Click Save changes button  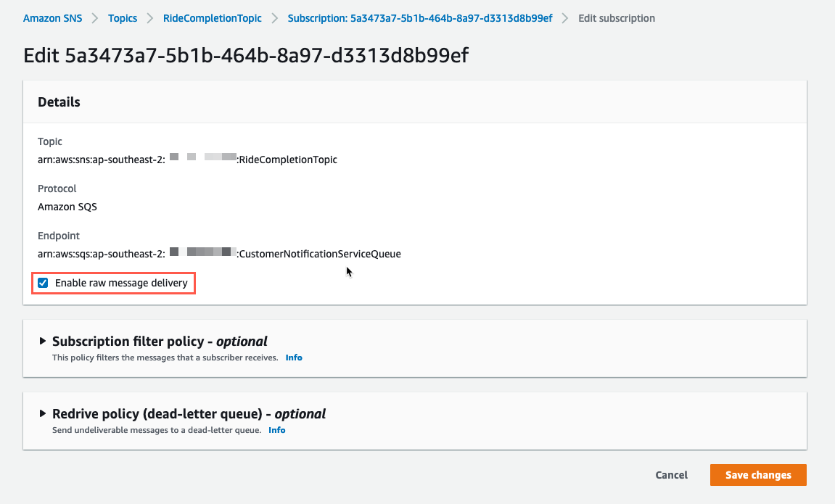point(758,475)
